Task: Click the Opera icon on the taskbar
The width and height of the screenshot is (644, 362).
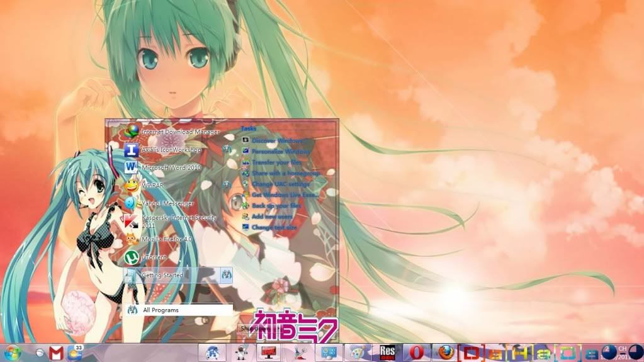Action: (x=417, y=352)
